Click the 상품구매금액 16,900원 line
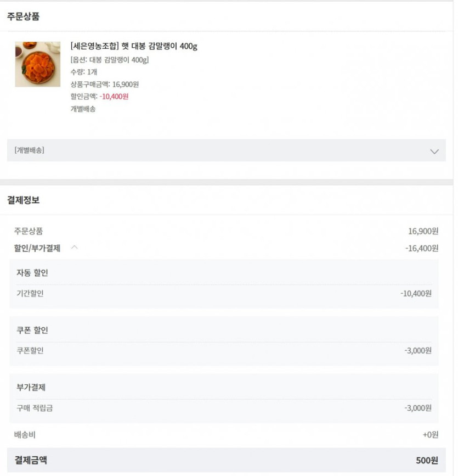458x476 pixels. [x=105, y=84]
